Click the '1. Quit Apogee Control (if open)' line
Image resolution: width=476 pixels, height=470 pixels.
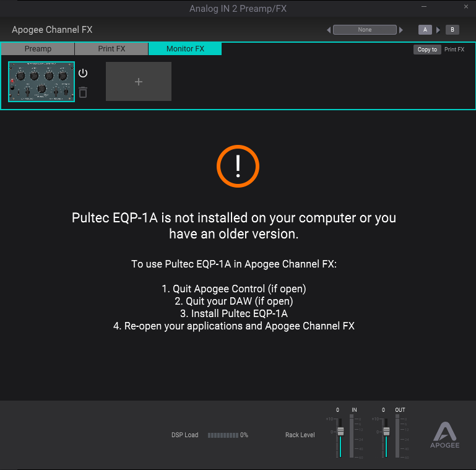tap(234, 289)
